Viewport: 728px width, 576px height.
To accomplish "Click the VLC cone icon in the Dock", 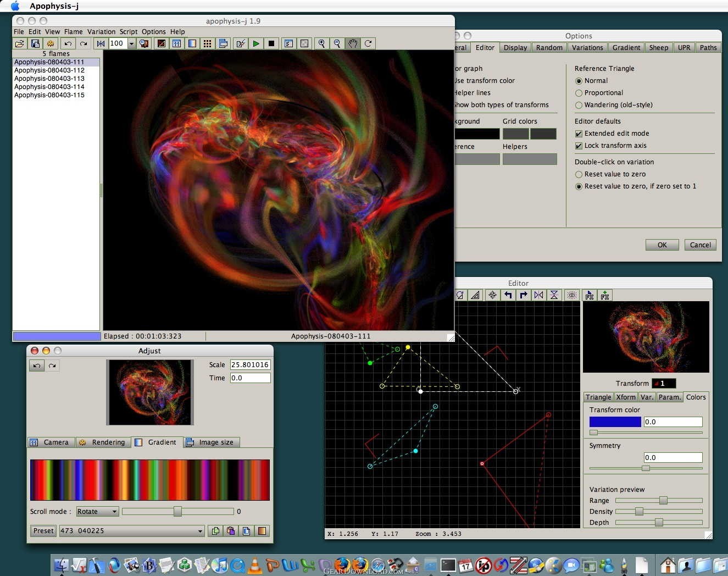I will [255, 564].
